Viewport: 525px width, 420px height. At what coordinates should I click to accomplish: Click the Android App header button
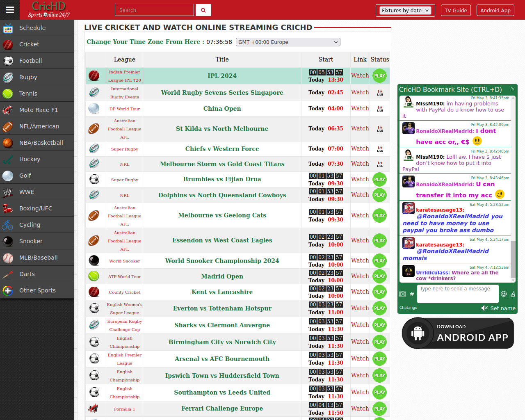point(495,10)
